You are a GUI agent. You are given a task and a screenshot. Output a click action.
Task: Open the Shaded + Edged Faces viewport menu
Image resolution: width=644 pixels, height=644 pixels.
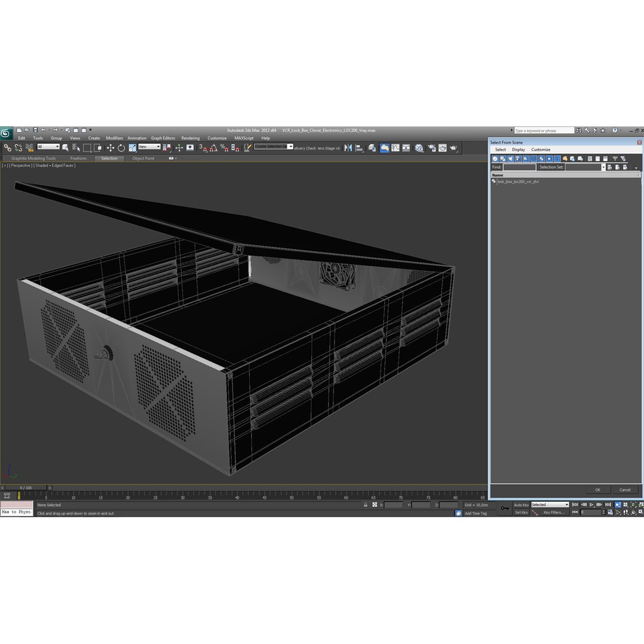[54, 166]
